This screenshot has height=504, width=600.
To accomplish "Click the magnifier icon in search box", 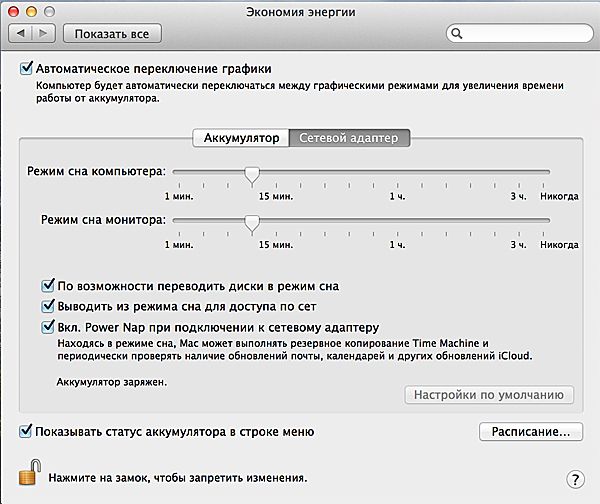I will (458, 34).
